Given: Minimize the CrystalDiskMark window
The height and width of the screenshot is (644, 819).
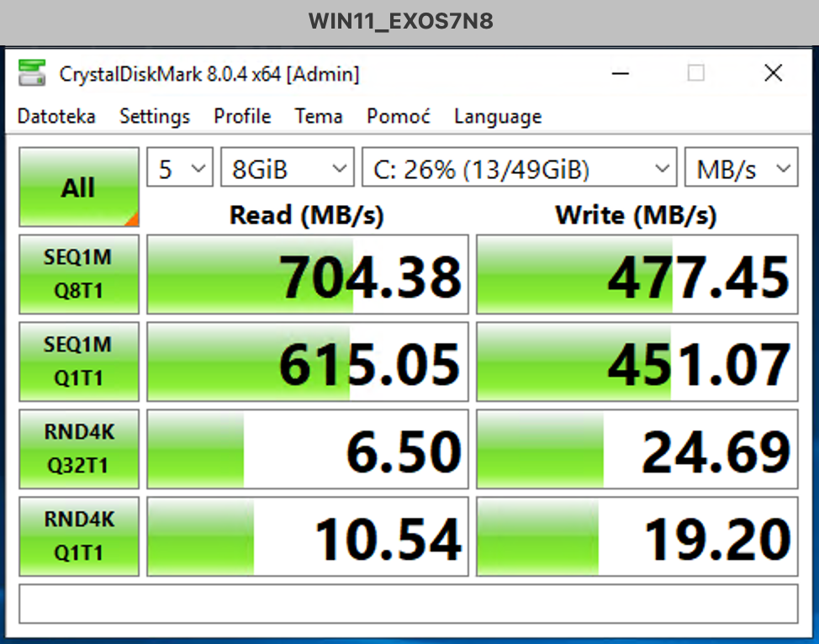Looking at the screenshot, I should click(620, 73).
